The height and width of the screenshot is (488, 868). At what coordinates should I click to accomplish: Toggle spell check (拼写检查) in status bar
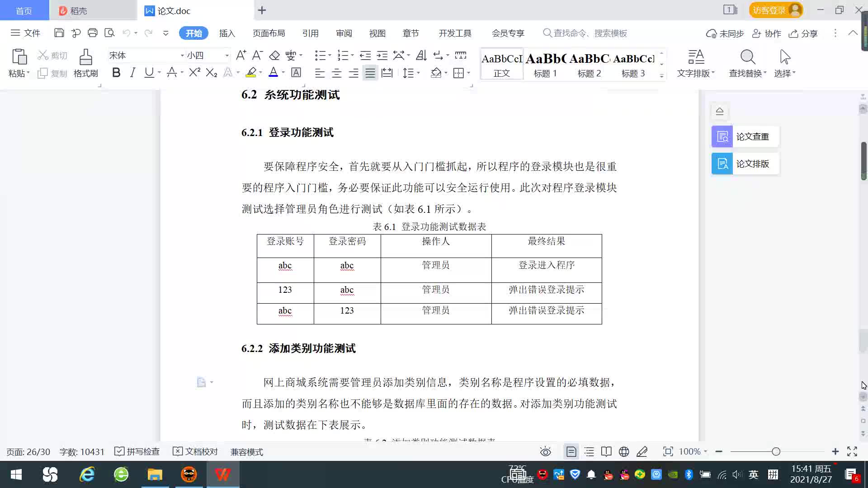[x=137, y=452]
